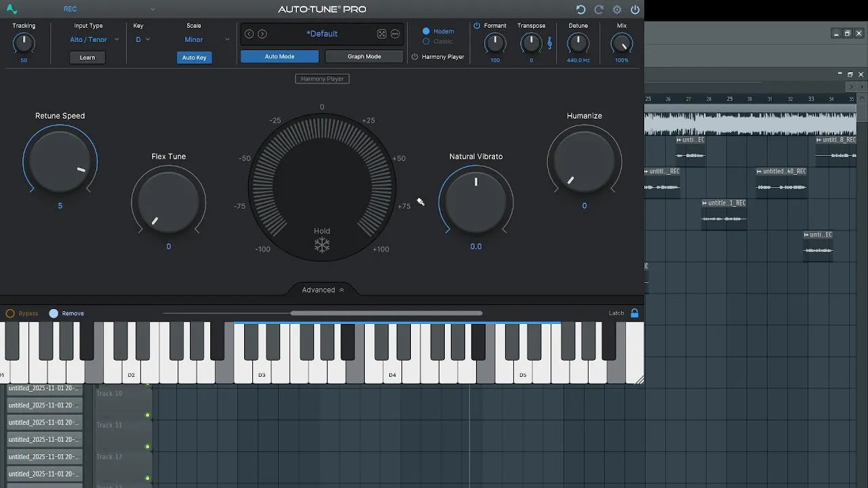This screenshot has width=868, height=488.
Task: Click the Retune Speed knob
Action: click(x=60, y=161)
